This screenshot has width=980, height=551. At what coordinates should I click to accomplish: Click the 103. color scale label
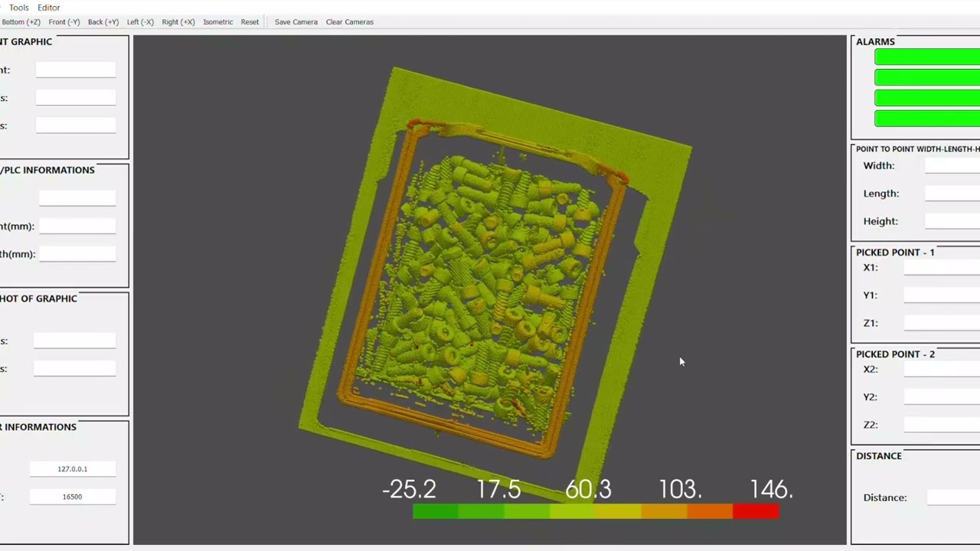click(x=681, y=489)
